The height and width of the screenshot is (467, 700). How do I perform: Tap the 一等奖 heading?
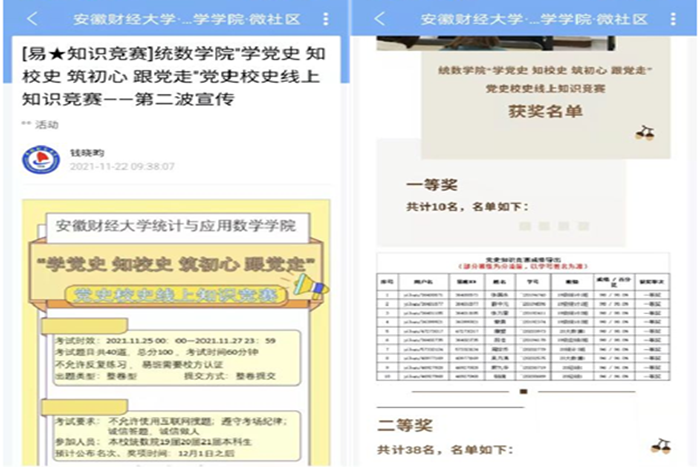(x=432, y=185)
